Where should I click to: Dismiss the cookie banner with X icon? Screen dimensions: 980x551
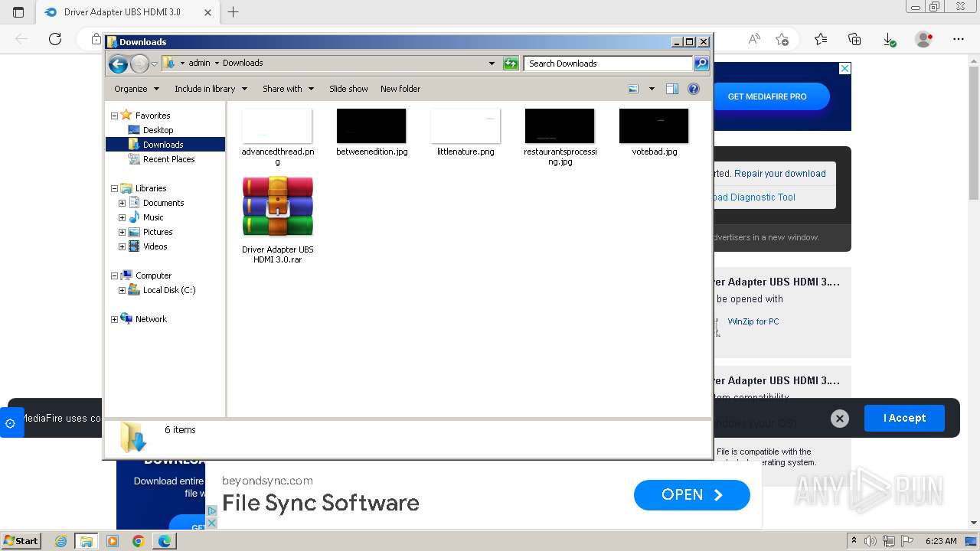click(840, 419)
